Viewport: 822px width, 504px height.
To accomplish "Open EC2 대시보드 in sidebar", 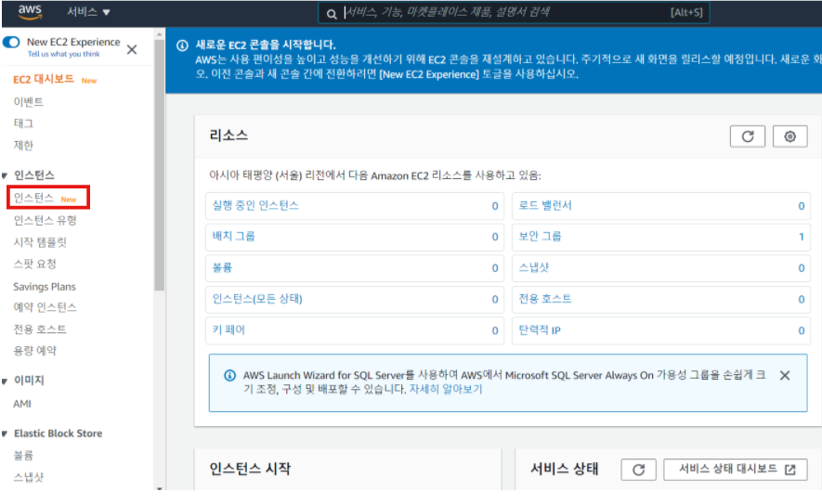I will (44, 80).
